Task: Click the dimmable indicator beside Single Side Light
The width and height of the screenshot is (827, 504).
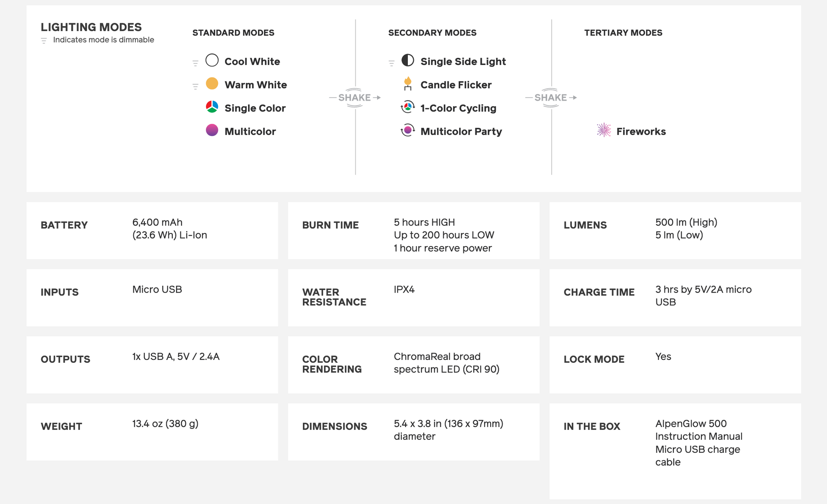Action: tap(391, 63)
